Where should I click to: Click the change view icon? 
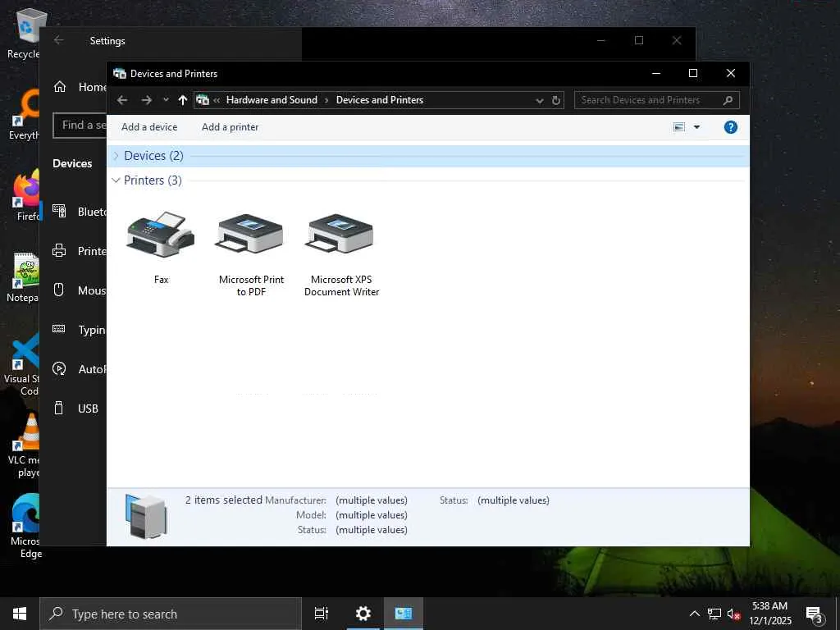tap(678, 127)
